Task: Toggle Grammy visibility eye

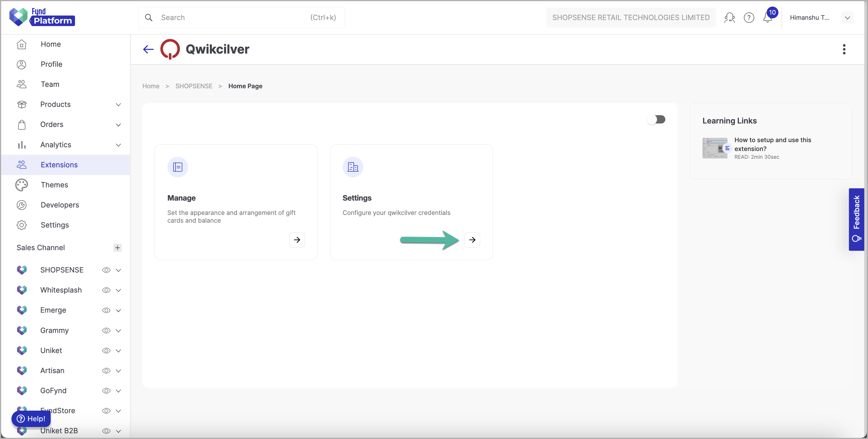Action: [x=106, y=331]
